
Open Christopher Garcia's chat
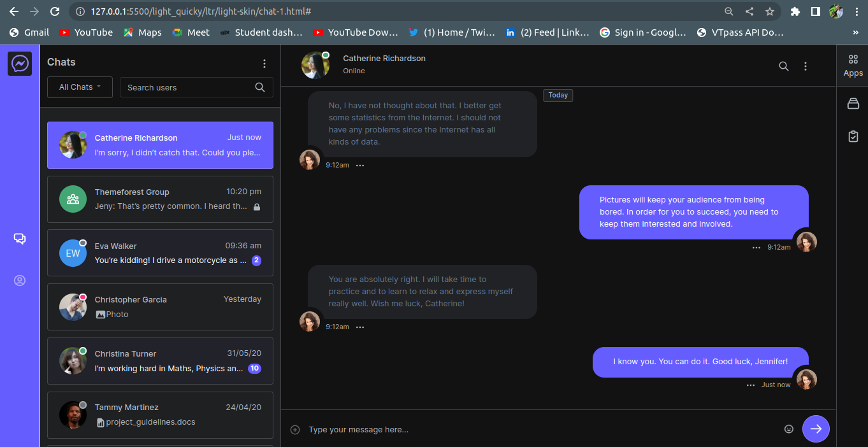tap(160, 307)
